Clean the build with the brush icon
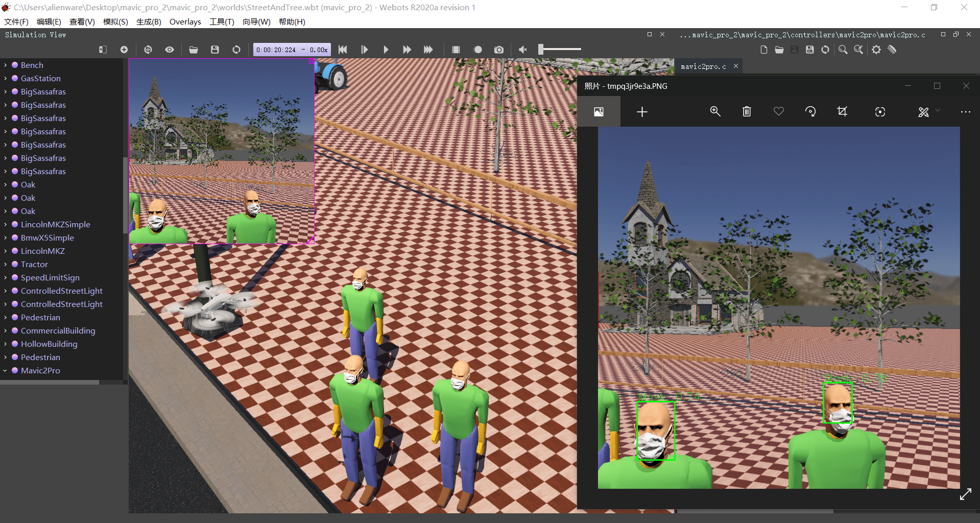Image resolution: width=980 pixels, height=523 pixels. tap(892, 50)
